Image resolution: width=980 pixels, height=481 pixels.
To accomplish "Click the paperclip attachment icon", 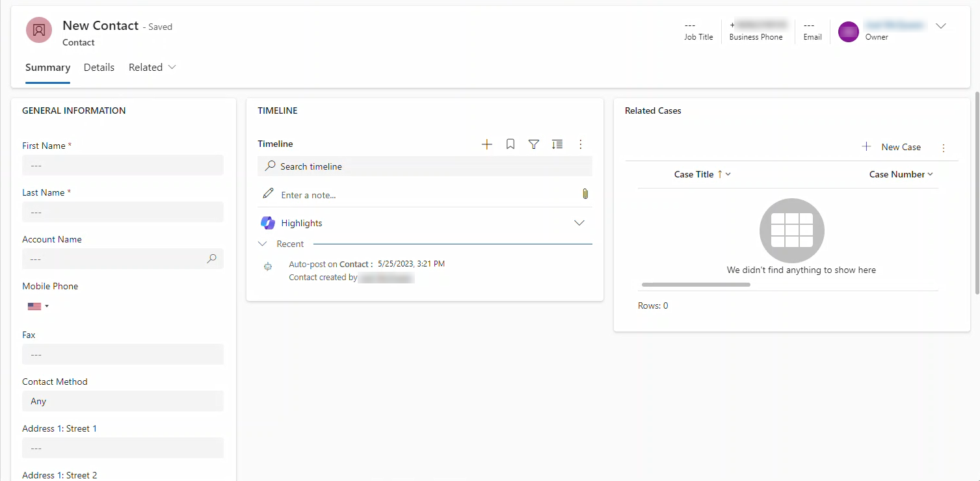I will pos(585,194).
